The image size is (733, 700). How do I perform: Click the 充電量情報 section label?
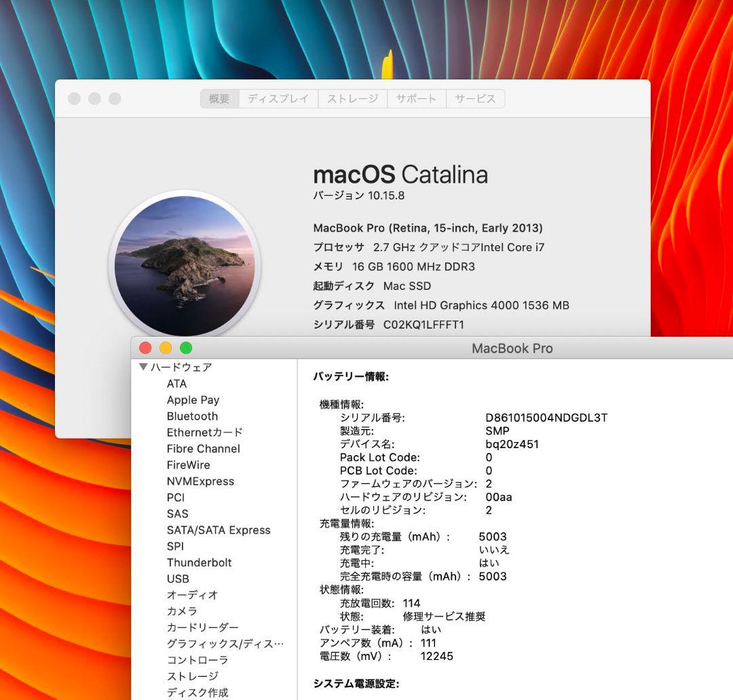(x=346, y=523)
